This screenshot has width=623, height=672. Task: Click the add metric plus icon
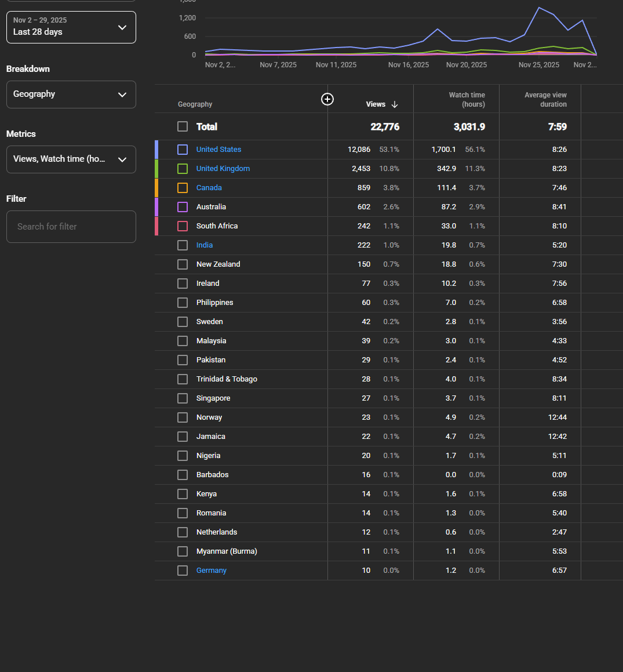click(x=327, y=99)
